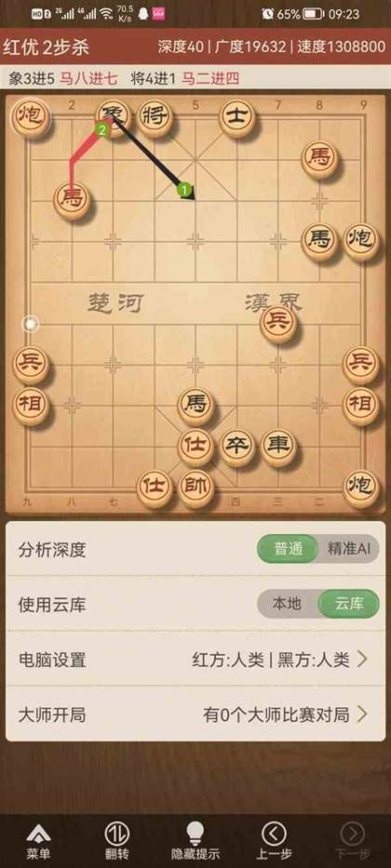This screenshot has width=391, height=868.
Task: Tap the 象3进5 move text
Action: click(31, 78)
